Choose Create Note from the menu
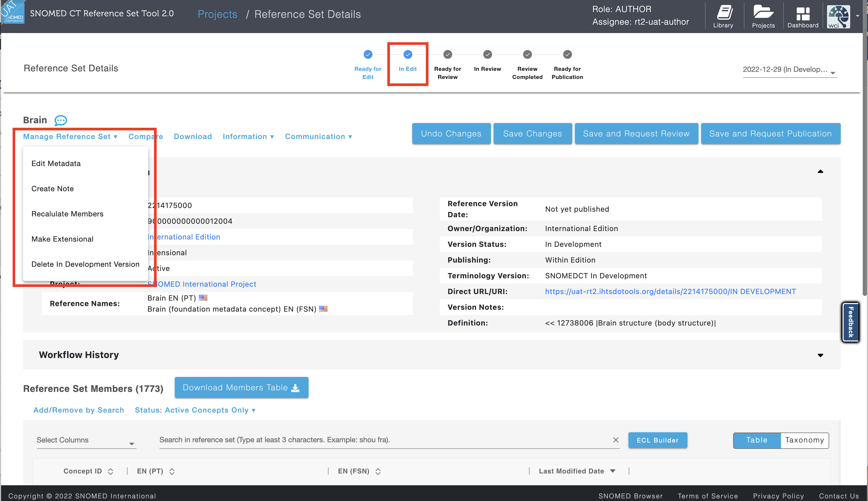Screen dimensions: 868x501 tap(86, 189)
